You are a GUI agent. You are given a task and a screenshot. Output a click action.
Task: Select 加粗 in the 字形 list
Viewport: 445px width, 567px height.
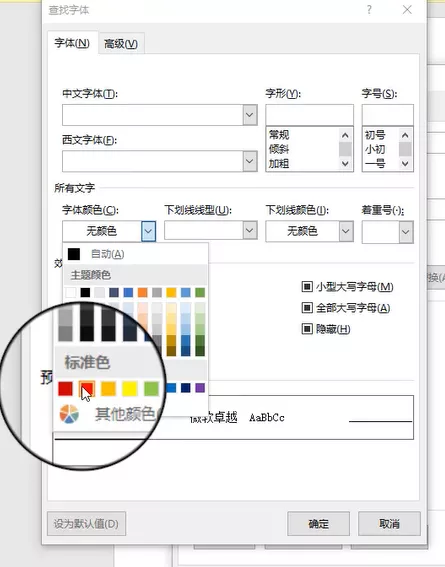coord(279,164)
